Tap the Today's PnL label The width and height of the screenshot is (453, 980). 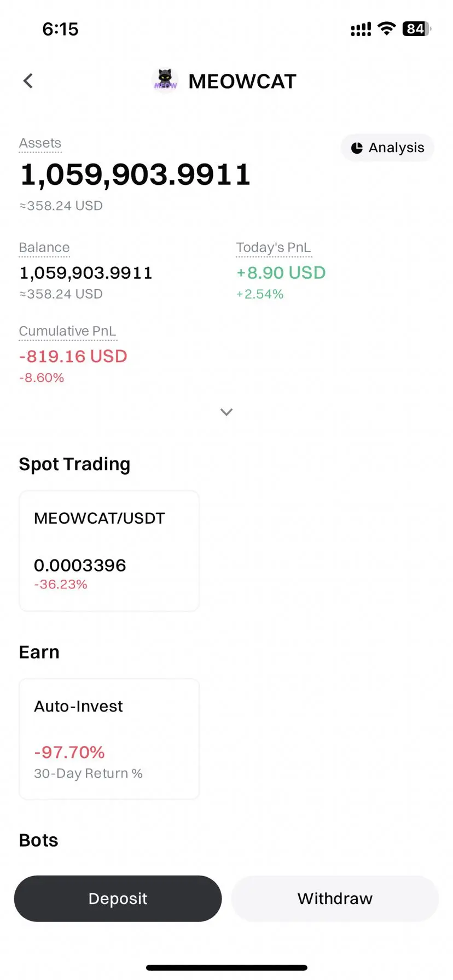[x=274, y=248]
